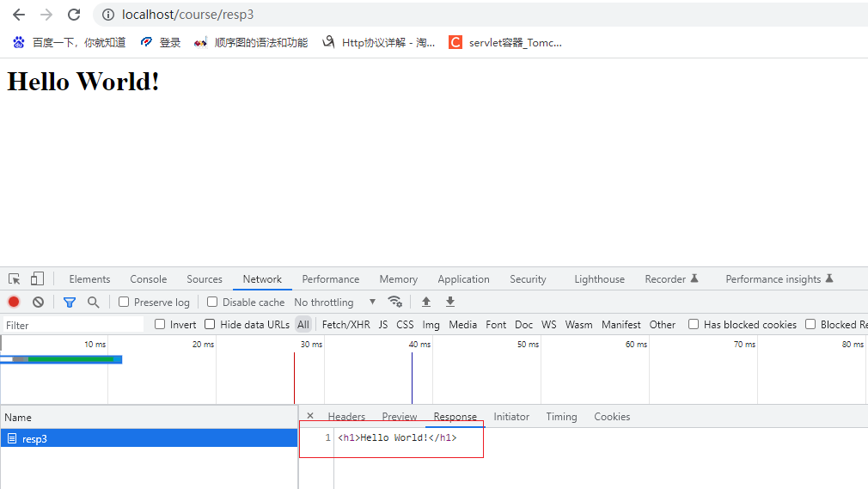The image size is (868, 489).
Task: Open the Headers tab of request
Action: point(346,417)
